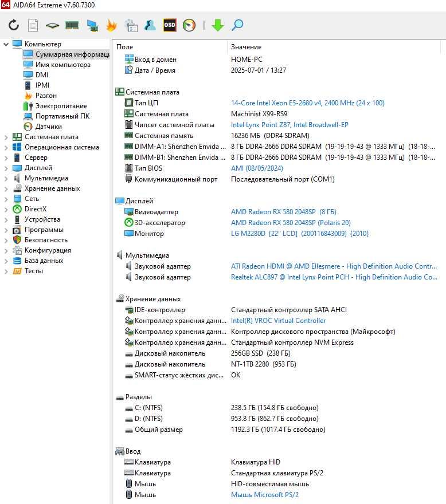Viewport: 446px width, 504px height.
Task: Open Intel(R) VROC Virtual Controller link
Action: [278, 321]
